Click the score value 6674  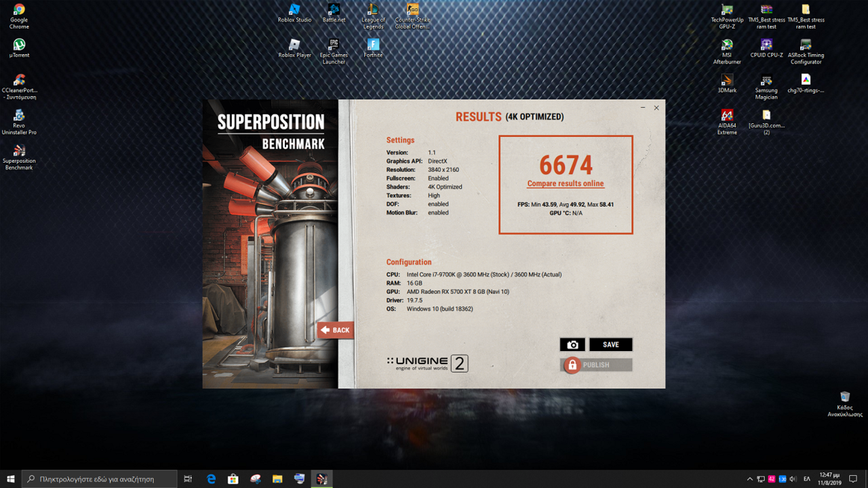click(566, 165)
